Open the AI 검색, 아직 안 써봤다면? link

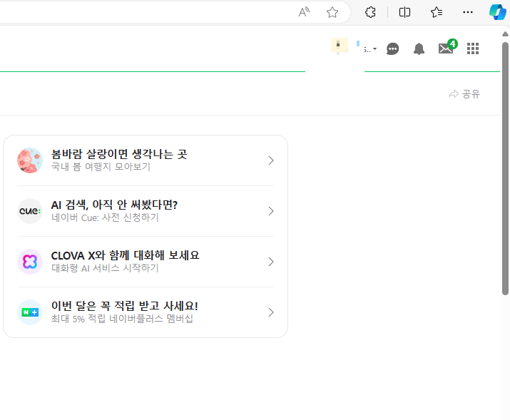[115, 205]
